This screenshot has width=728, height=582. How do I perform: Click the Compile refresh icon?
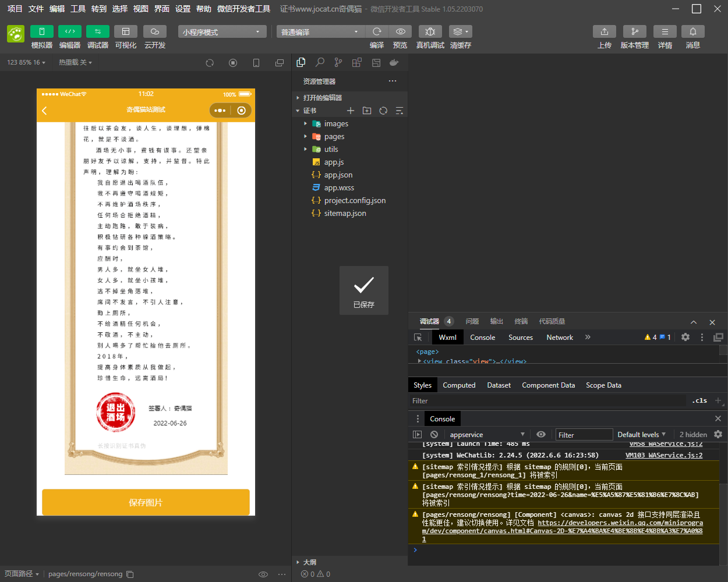[377, 31]
